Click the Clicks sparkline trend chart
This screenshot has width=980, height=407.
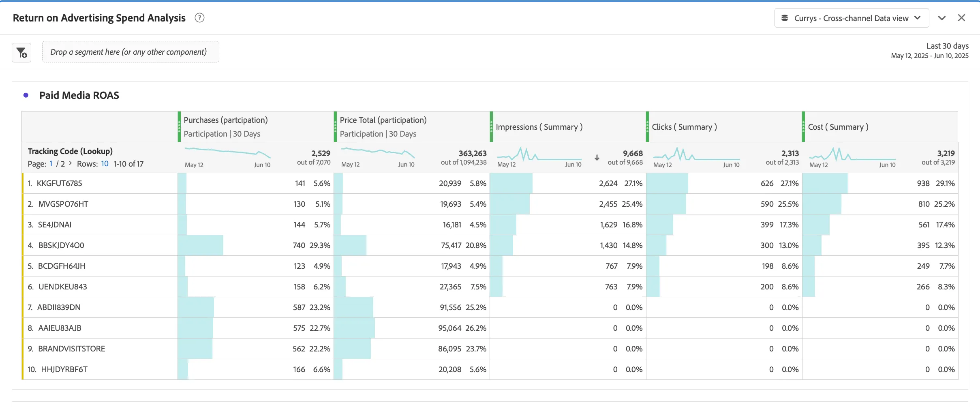pyautogui.click(x=696, y=154)
